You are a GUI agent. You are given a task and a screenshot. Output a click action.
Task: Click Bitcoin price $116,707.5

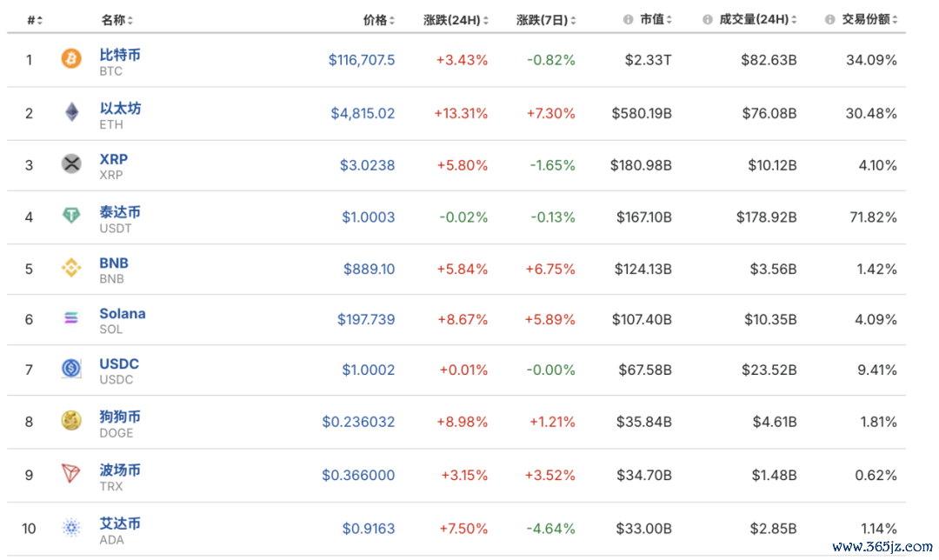pyautogui.click(x=362, y=60)
